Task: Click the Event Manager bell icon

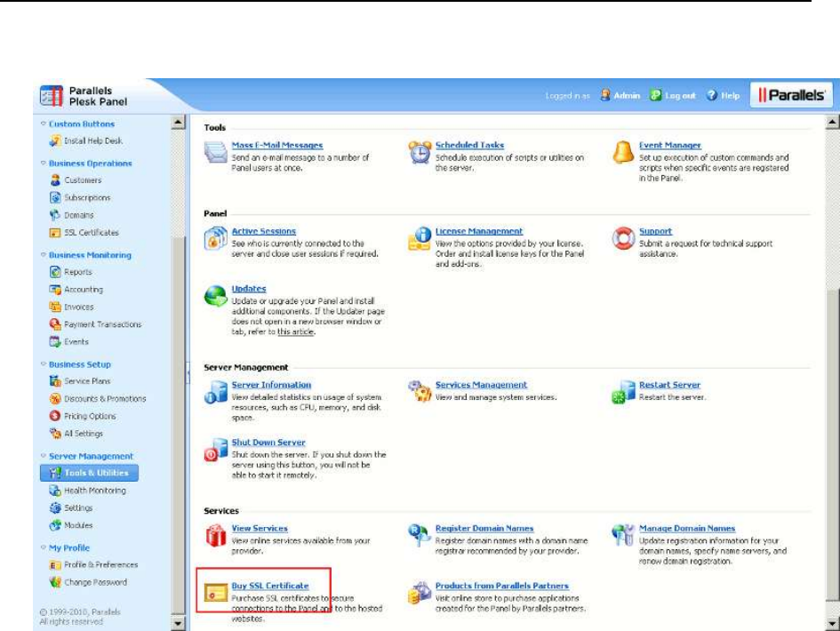Action: [623, 152]
